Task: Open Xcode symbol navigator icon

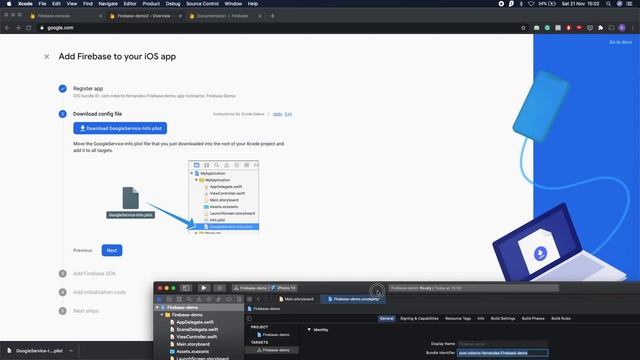Action: click(x=179, y=299)
